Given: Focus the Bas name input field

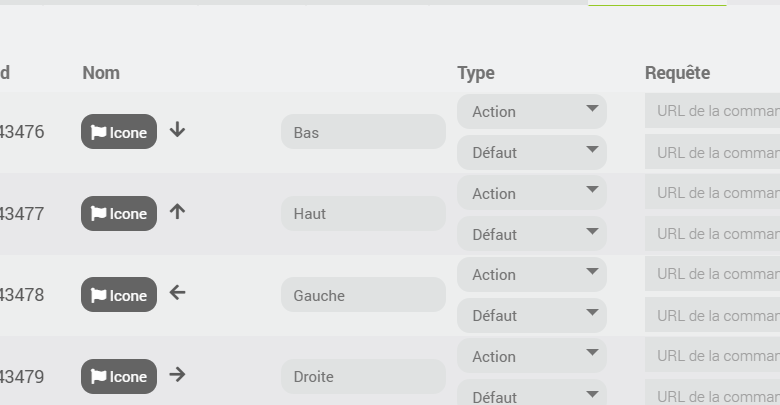Looking at the screenshot, I should (x=363, y=131).
